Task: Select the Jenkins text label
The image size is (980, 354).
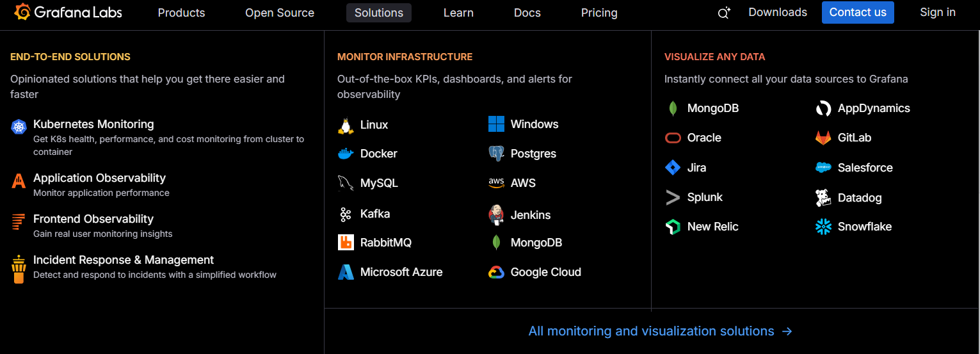Action: pos(531,215)
